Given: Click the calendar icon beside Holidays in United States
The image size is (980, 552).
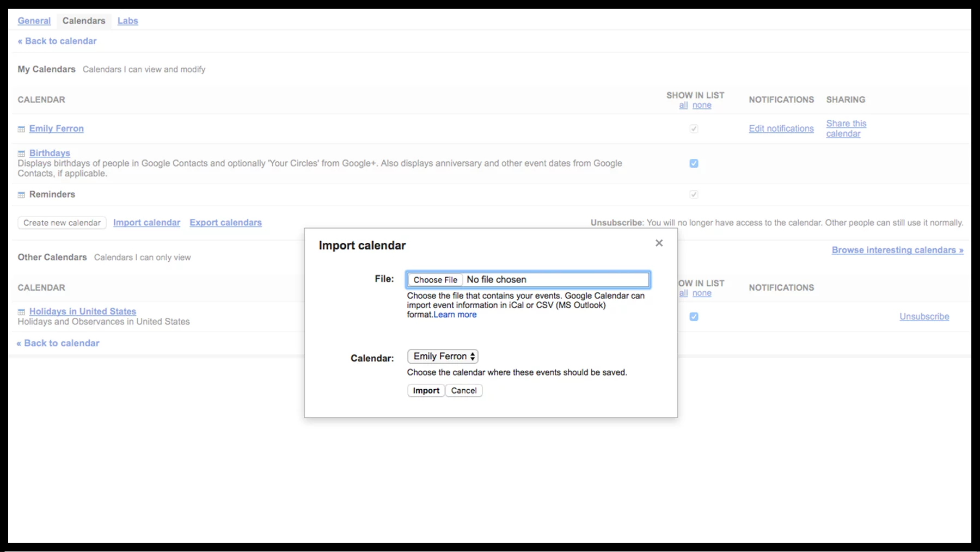Looking at the screenshot, I should pos(21,311).
